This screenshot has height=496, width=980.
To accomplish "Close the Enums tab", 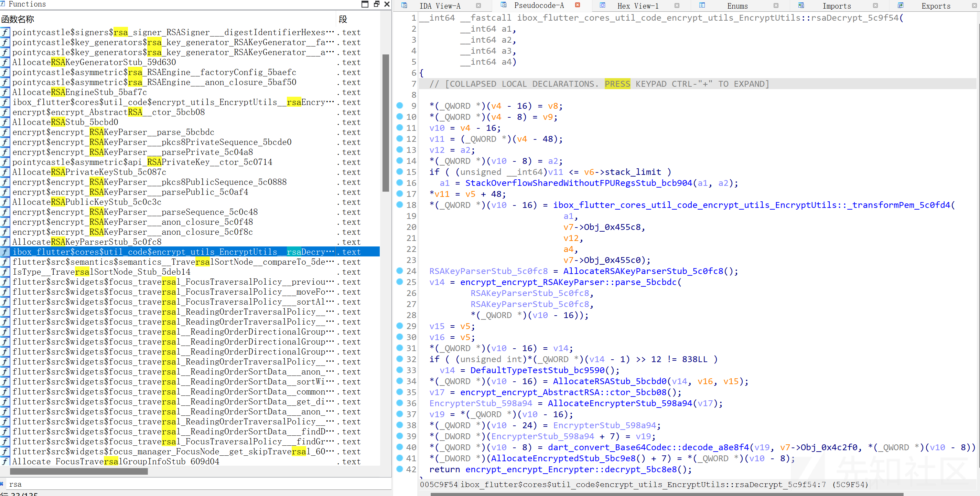I will coord(776,6).
